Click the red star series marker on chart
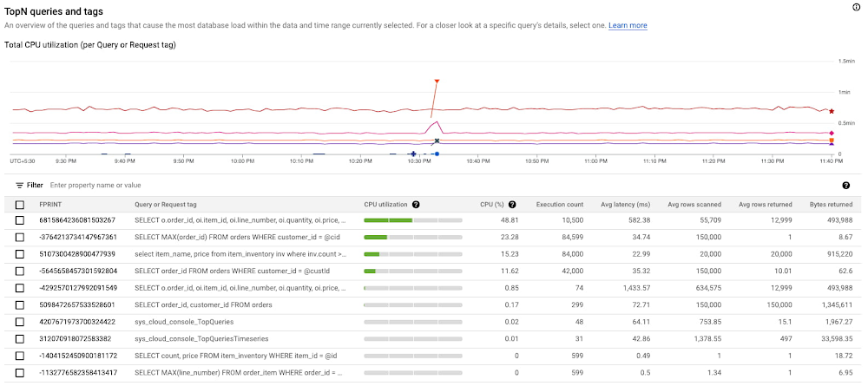This screenshot has height=386, width=868. (832, 111)
